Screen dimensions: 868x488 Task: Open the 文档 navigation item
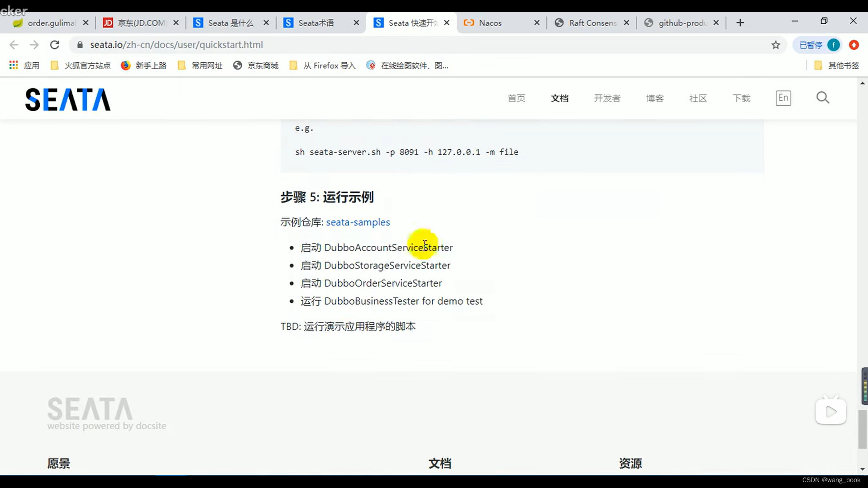560,98
